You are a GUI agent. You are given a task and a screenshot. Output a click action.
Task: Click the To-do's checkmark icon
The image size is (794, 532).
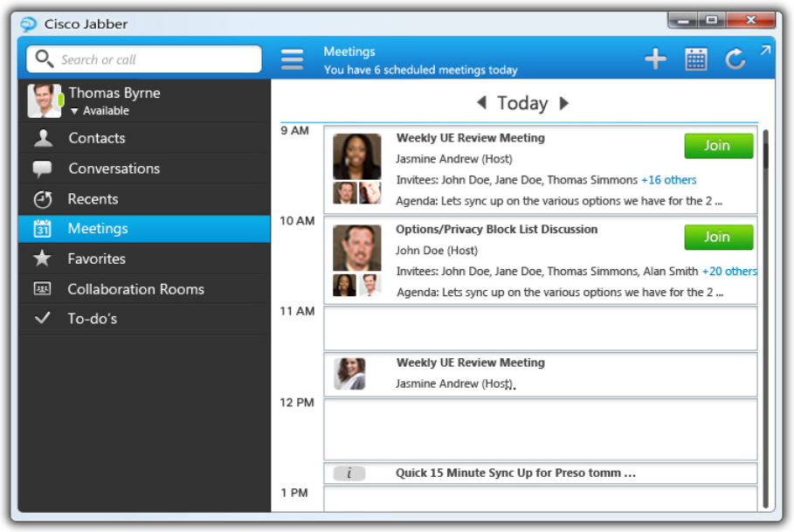pos(42,318)
